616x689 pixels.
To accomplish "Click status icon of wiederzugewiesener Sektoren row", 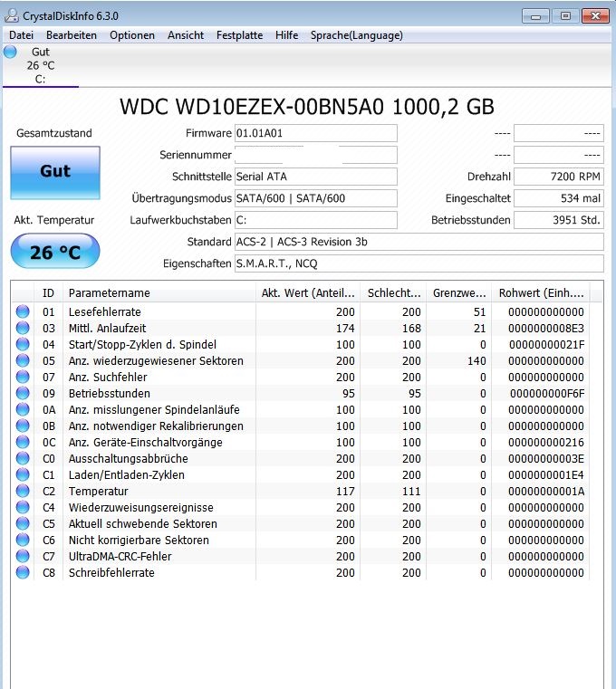I will point(23,360).
